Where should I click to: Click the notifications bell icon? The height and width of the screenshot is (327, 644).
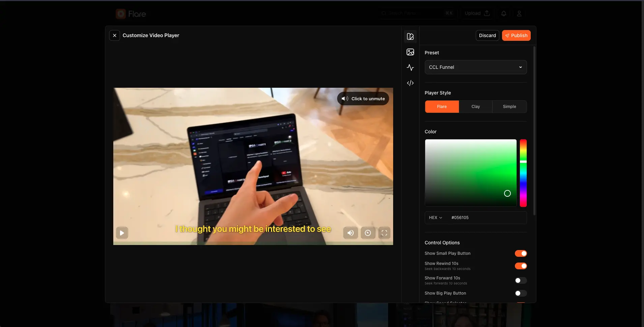(x=503, y=13)
